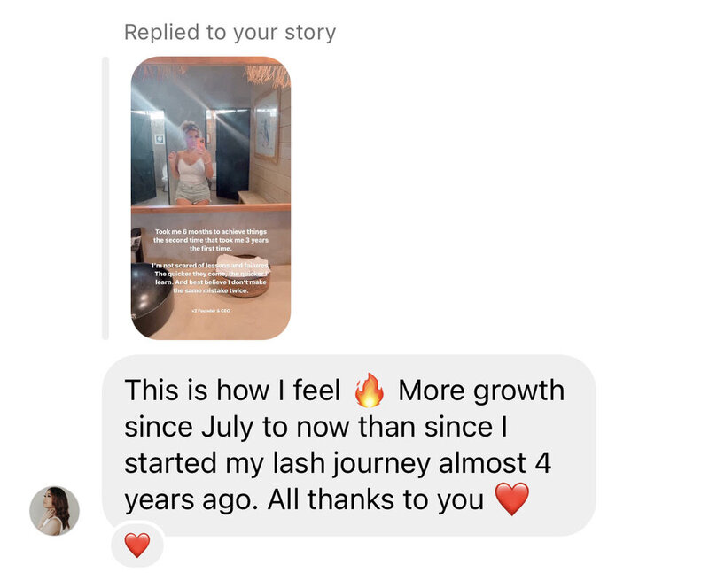Click the word "July" in the message
Image resolution: width=709 pixels, height=588 pixels.
click(226, 428)
